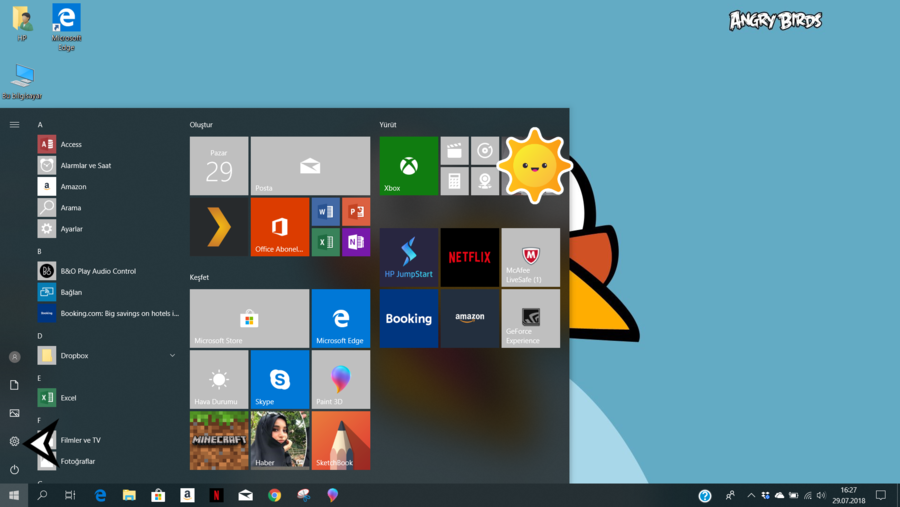Click the Oluştur group header
The height and width of the screenshot is (507, 900).
(x=201, y=125)
